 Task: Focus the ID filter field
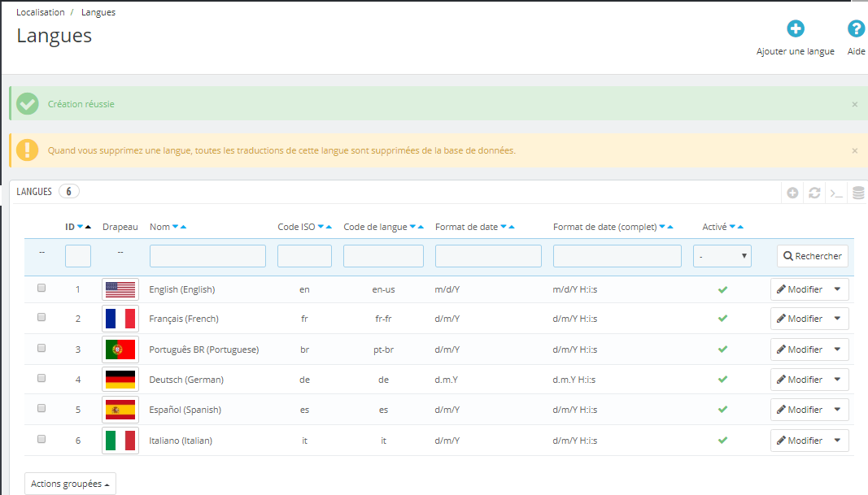[78, 256]
